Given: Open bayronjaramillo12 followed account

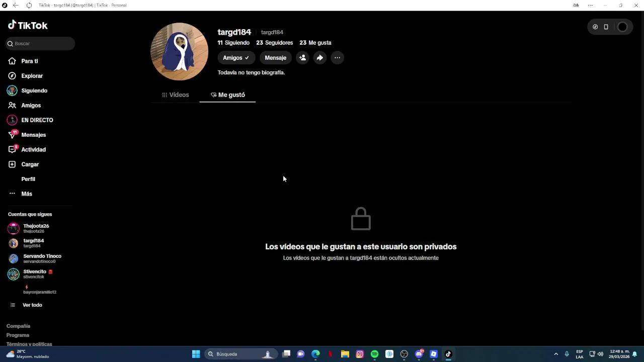Looking at the screenshot, I should tap(39, 292).
